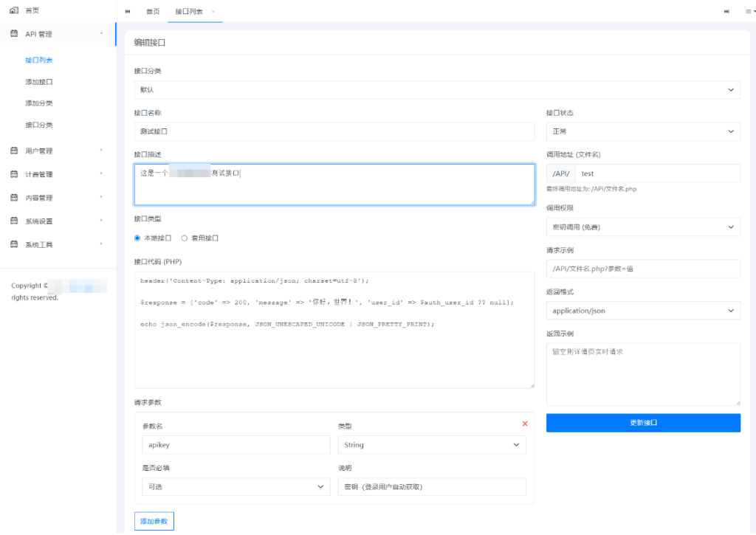The height and width of the screenshot is (535, 756).
Task: Close the 接口列表 tab
Action: point(213,12)
